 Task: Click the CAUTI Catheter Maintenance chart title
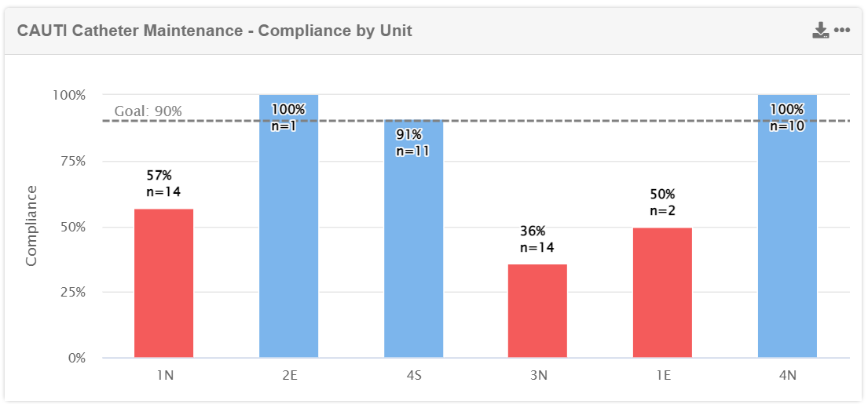214,31
